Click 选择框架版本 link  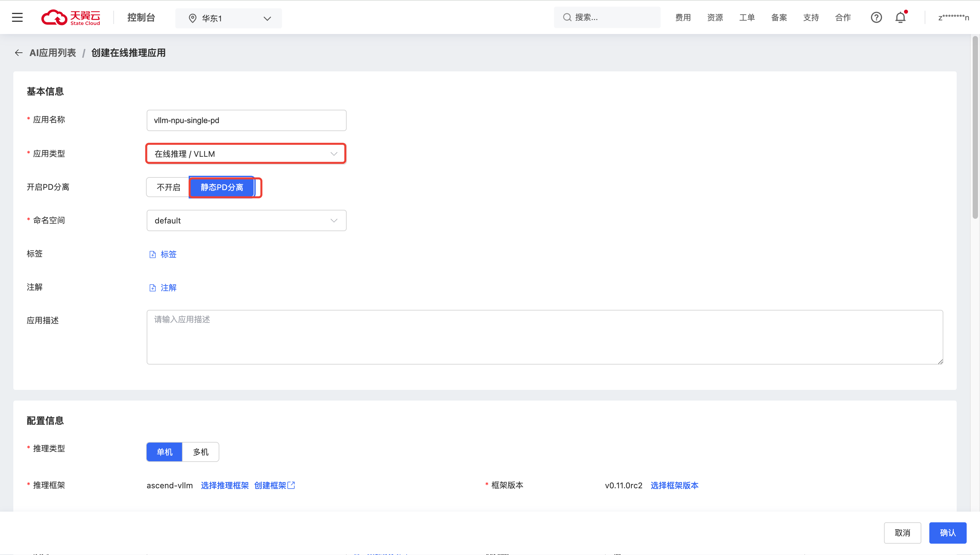point(674,485)
